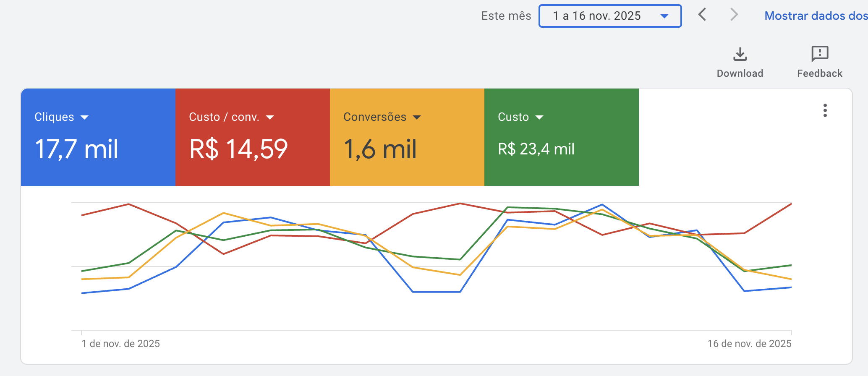Click the 'Este mês' period label
This screenshot has width=868, height=376.
point(506,16)
